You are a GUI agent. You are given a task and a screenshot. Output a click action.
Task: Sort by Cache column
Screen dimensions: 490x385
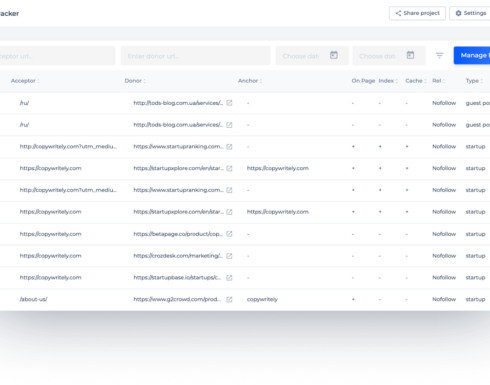(416, 81)
